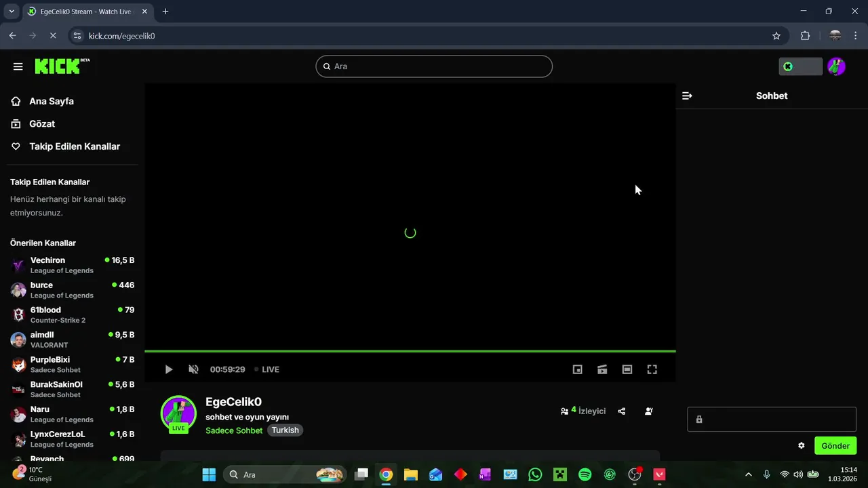The width and height of the screenshot is (868, 488).
Task: Go back in browser history
Action: point(12,36)
